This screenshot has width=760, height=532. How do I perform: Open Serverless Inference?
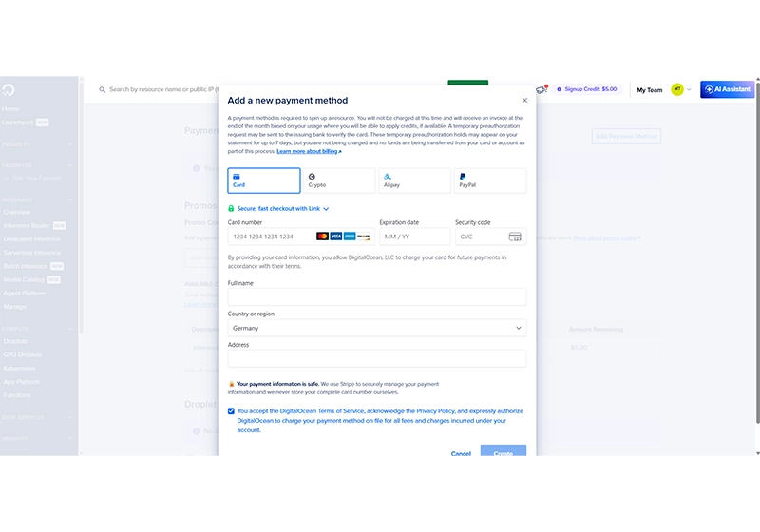[32, 253]
